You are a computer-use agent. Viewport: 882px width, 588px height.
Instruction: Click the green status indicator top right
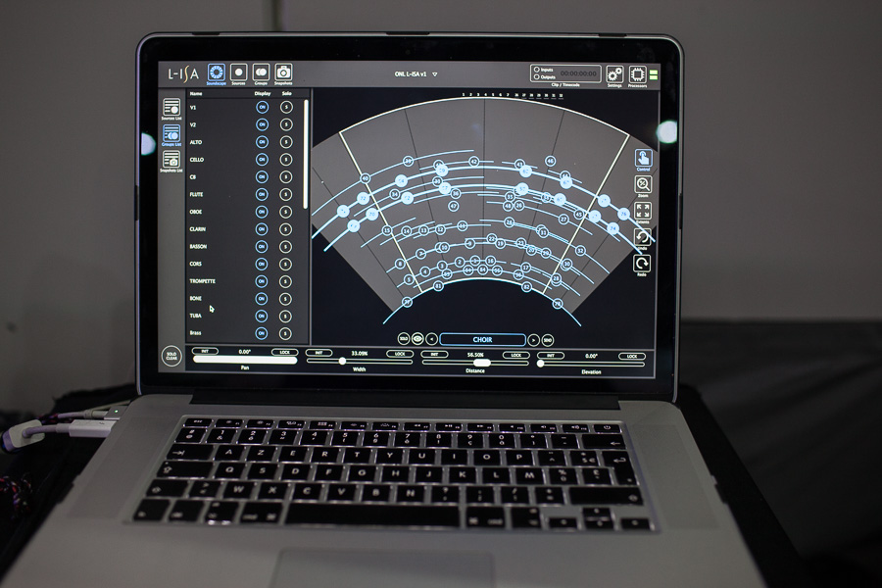(x=654, y=74)
